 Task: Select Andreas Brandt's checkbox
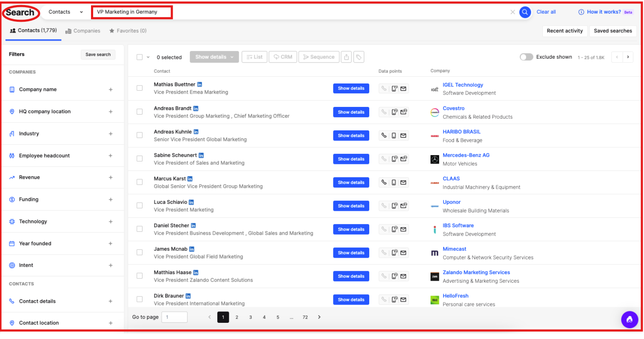[140, 112]
